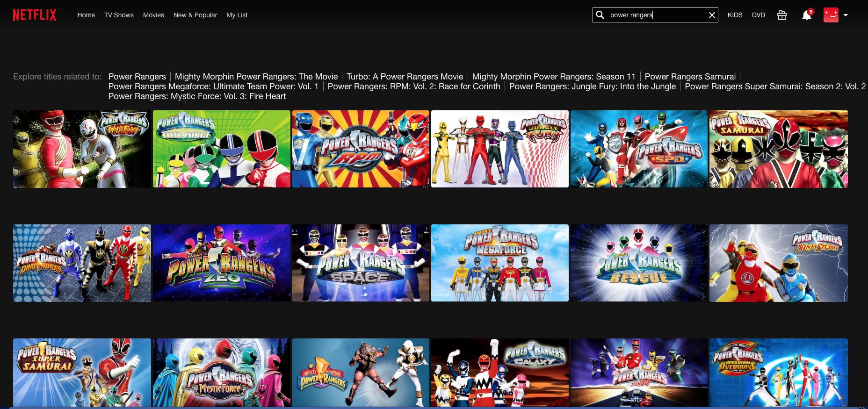
Task: Open Power Rangers Dino Thunder thumbnail
Action: [82, 263]
